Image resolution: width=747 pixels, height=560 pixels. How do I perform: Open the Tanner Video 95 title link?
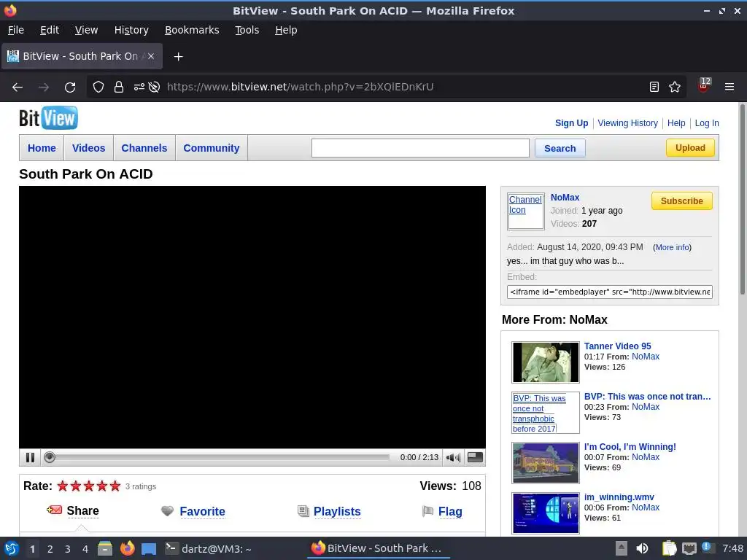point(617,346)
